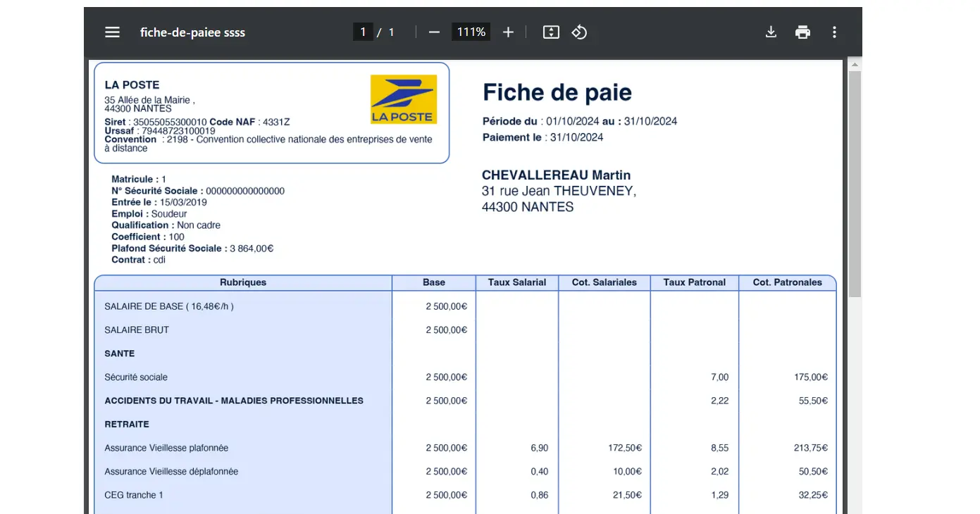980x514 pixels.
Task: Click the SALAIRE BRUT row label
Action: [x=137, y=330]
